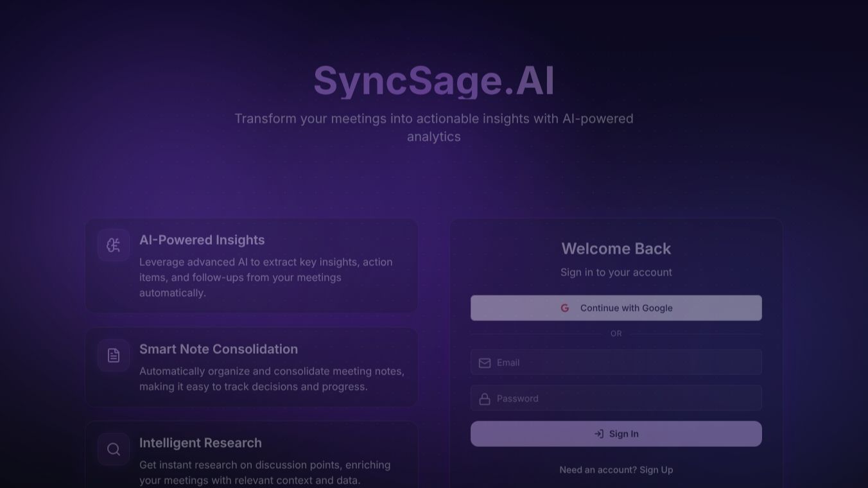Viewport: 868px width, 488px height.
Task: Click the AI-Powered Insights heading
Action: 202,240
